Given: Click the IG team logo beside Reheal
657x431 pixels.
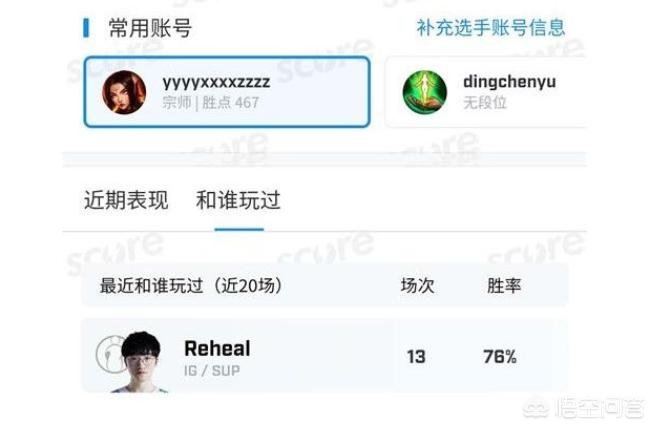Looking at the screenshot, I should [109, 354].
